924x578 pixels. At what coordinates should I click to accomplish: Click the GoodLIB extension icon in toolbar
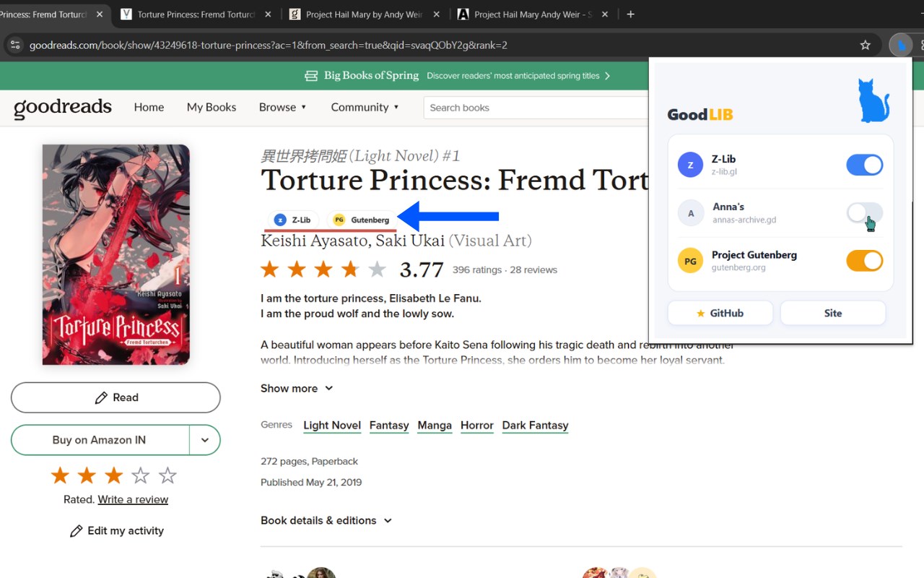click(x=900, y=46)
